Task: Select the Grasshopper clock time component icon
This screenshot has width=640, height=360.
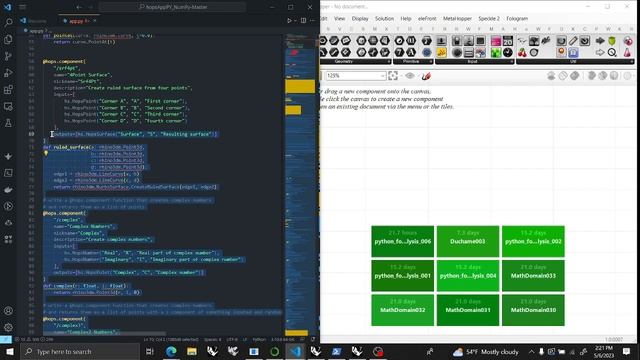Action: click(508, 52)
